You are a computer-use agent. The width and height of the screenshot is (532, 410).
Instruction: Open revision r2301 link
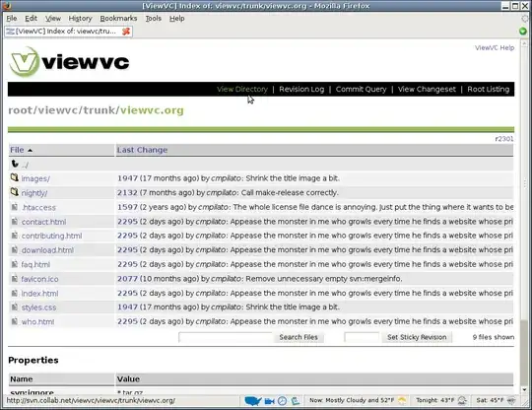click(x=504, y=139)
